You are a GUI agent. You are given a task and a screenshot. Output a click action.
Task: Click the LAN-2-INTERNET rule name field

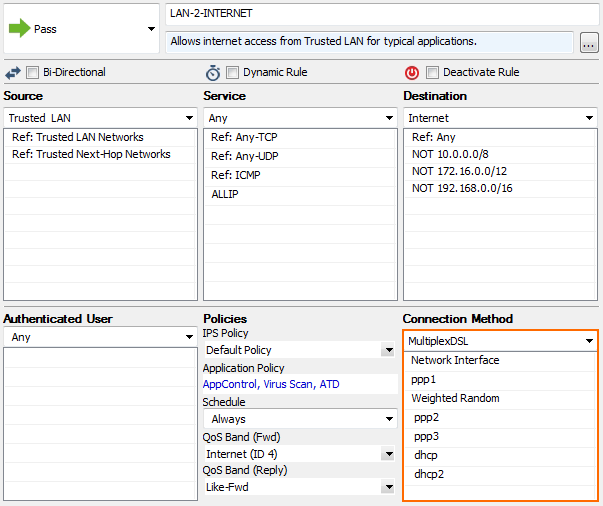pyautogui.click(x=381, y=14)
